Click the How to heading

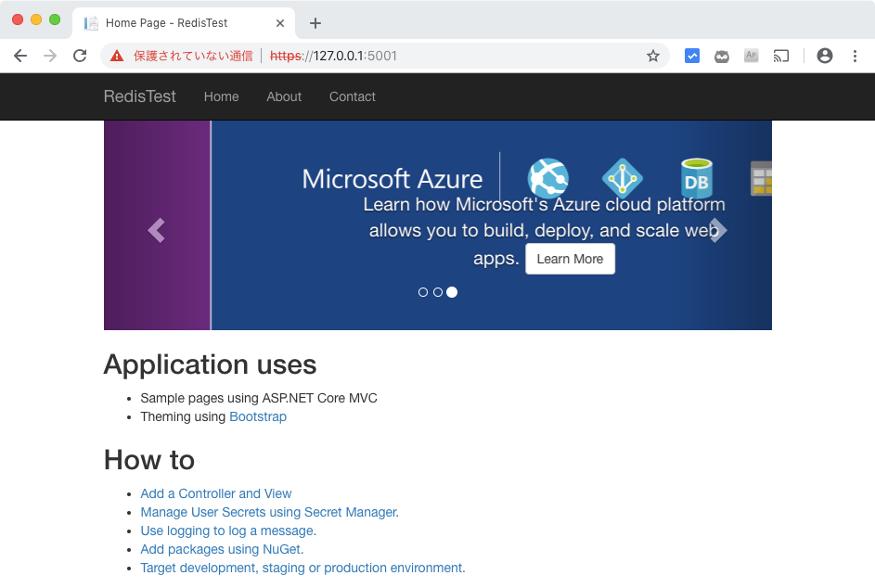(x=149, y=460)
